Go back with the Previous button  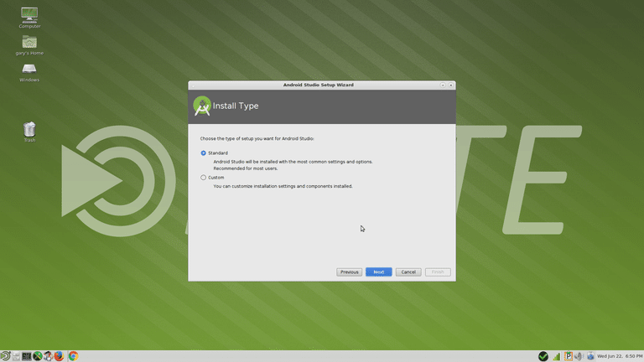(x=349, y=272)
